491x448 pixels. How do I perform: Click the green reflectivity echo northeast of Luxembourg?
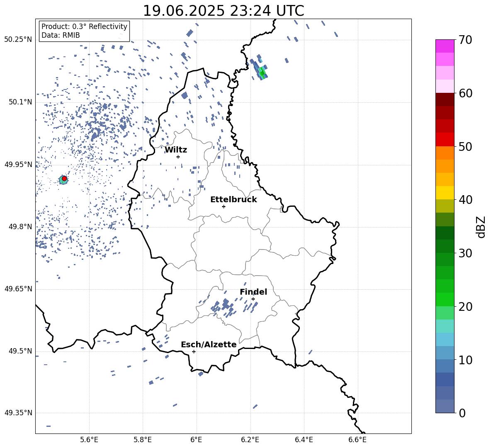pos(262,73)
